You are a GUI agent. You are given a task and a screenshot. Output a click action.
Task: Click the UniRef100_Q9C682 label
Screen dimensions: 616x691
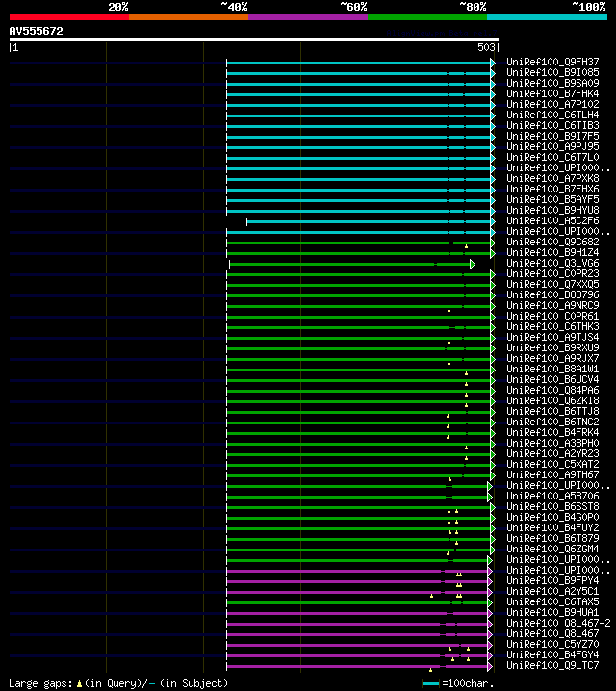[x=552, y=242]
